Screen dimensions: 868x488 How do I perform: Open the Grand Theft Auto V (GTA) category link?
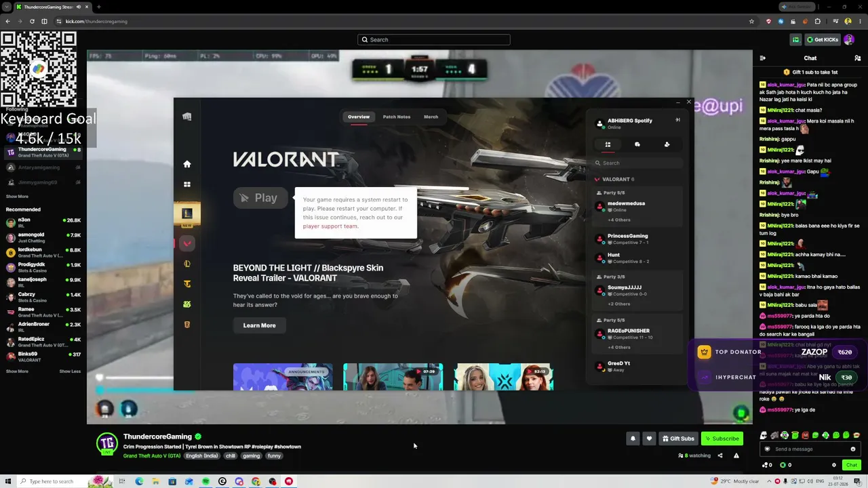[152, 456]
